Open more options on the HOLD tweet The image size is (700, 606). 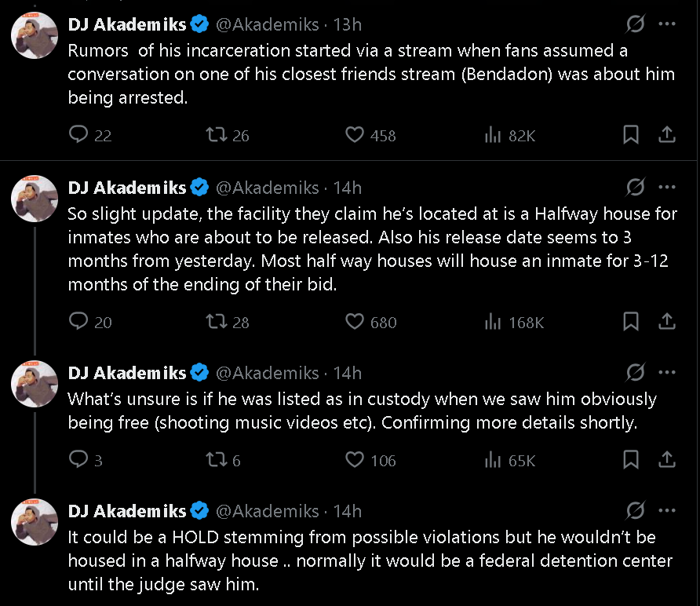coord(667,511)
